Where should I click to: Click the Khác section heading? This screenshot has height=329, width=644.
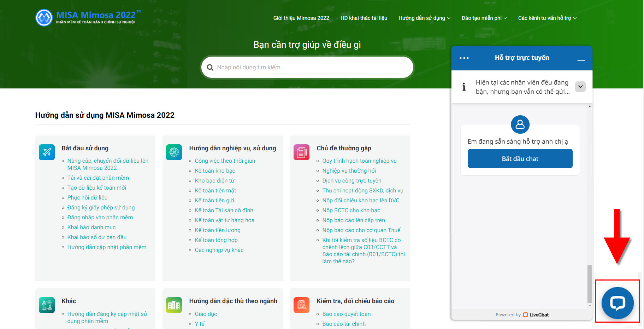point(69,301)
